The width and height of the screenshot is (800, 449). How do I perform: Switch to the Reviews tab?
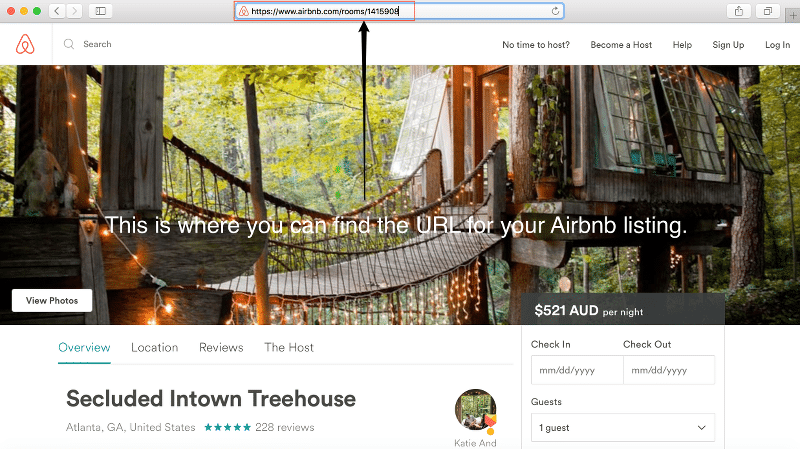(221, 347)
